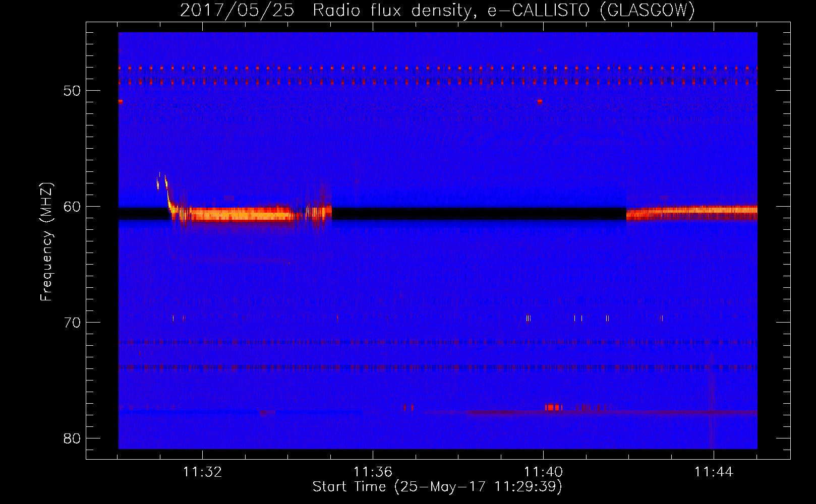Click the 'Frequency (MHZ)' axis label
The height and width of the screenshot is (504, 816).
pos(46,242)
